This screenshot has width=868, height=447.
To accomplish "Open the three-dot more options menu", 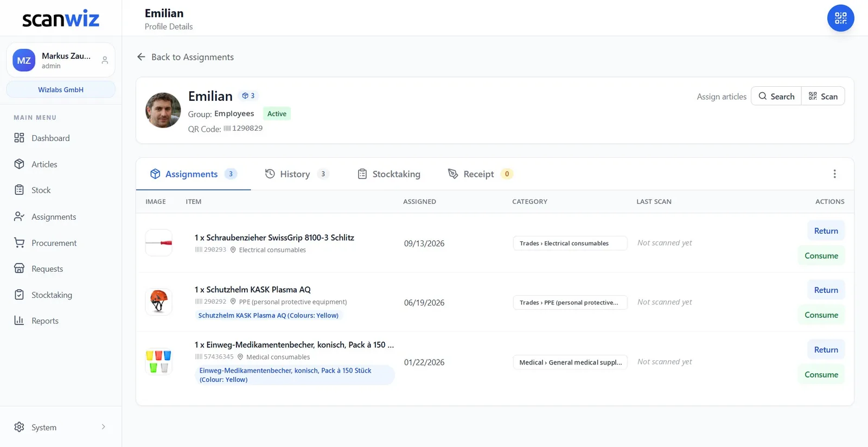I will (834, 174).
